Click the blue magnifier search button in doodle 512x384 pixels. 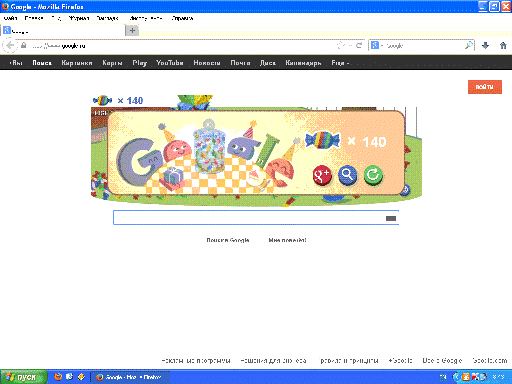click(347, 175)
